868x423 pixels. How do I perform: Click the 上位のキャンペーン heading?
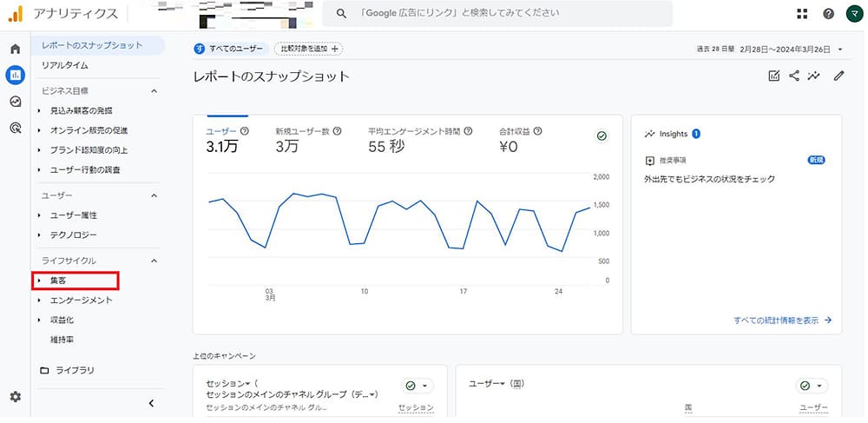coord(224,356)
